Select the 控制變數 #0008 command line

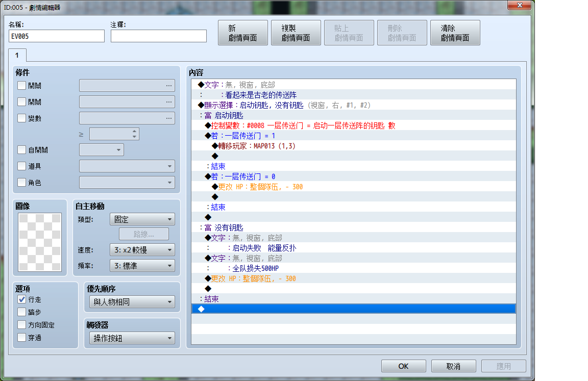click(x=354, y=125)
